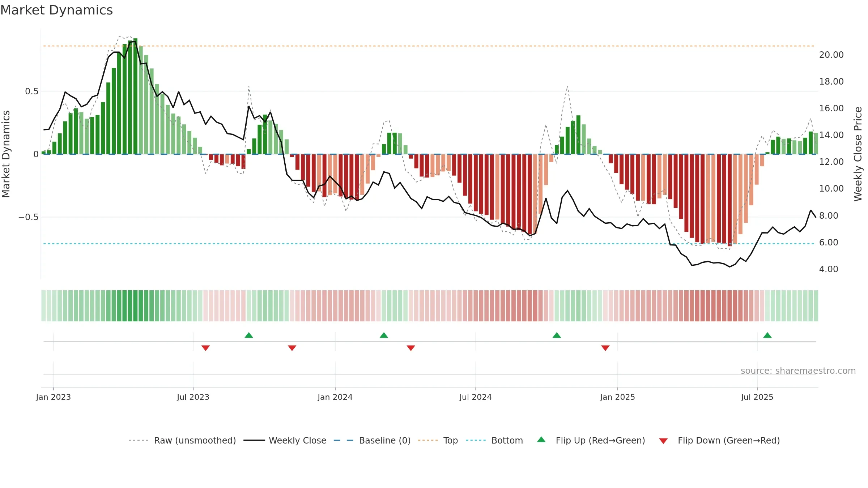Click the 12.00 price axis label

coord(831,162)
